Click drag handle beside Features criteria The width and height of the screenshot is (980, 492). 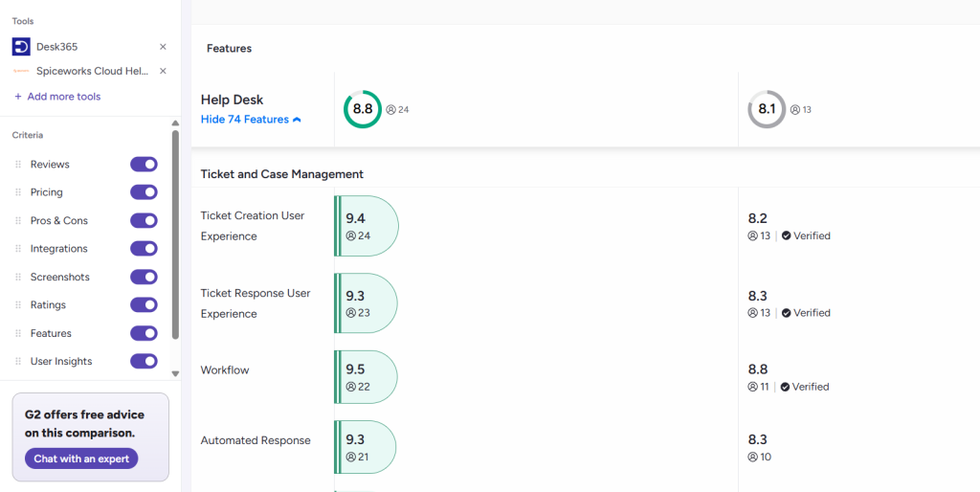click(x=18, y=333)
